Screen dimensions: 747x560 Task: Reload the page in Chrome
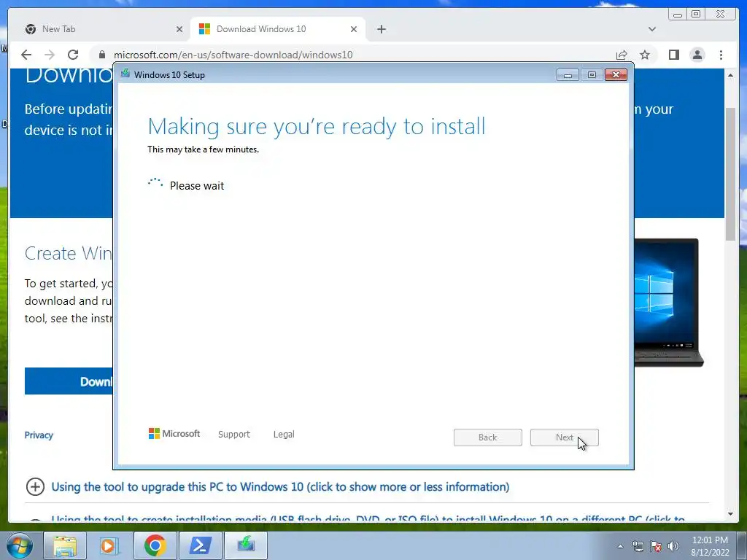pyautogui.click(x=73, y=55)
